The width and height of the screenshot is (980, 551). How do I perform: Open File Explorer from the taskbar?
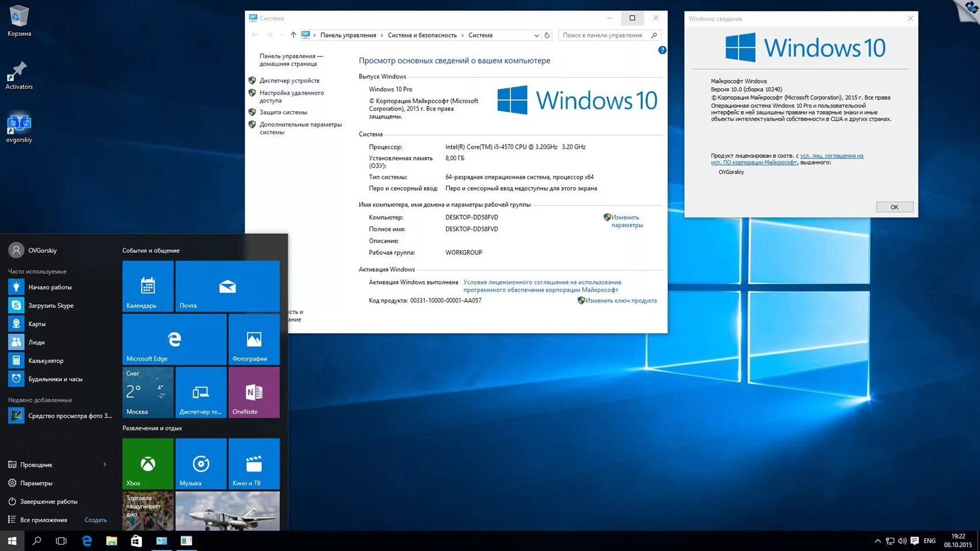111,541
